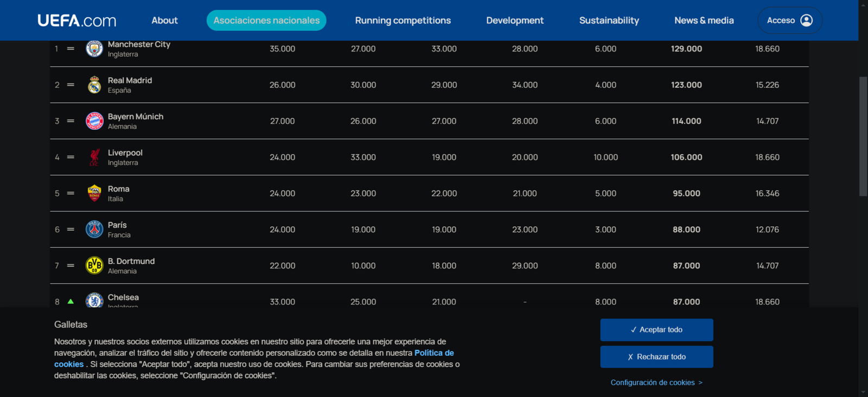Click the page vertical scrollbar thumb

pos(863,137)
